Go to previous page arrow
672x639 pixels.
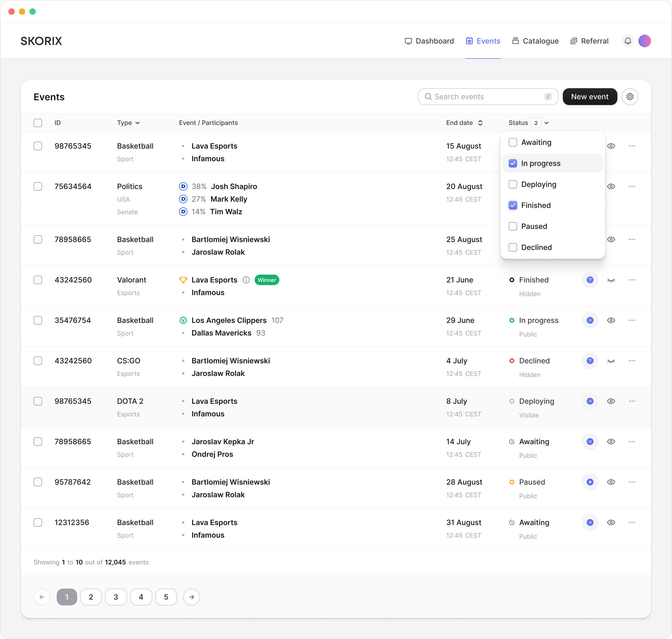coord(42,597)
